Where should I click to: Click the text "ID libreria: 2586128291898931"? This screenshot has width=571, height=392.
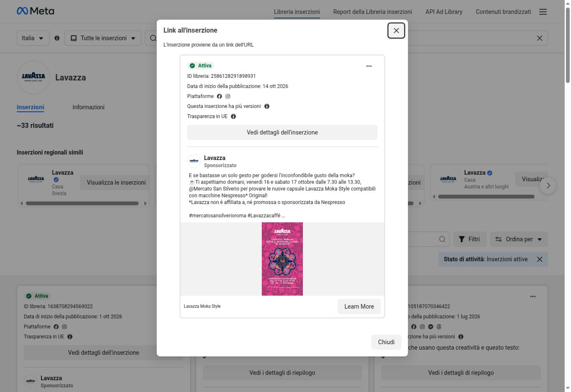point(222,76)
